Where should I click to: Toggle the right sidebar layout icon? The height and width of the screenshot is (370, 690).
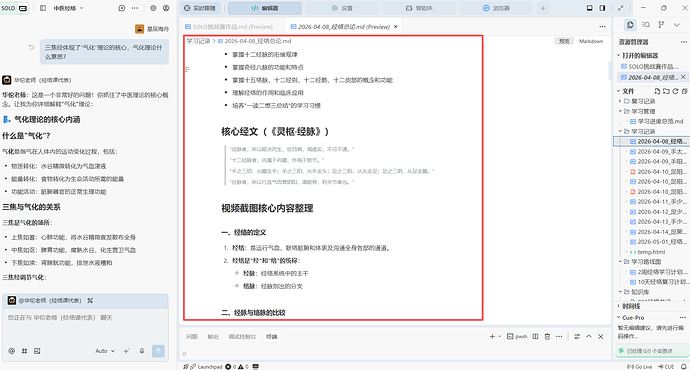[x=602, y=8]
